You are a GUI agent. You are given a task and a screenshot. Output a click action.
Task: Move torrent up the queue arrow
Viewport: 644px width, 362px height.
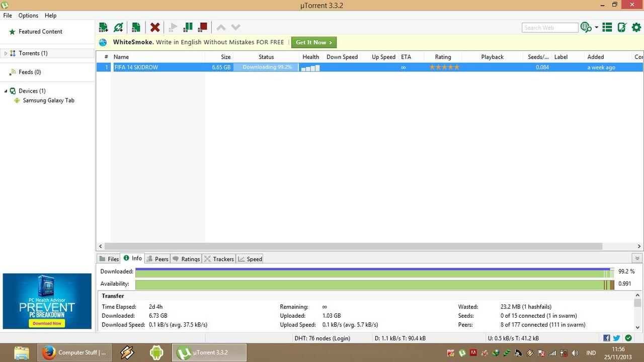coord(221,27)
